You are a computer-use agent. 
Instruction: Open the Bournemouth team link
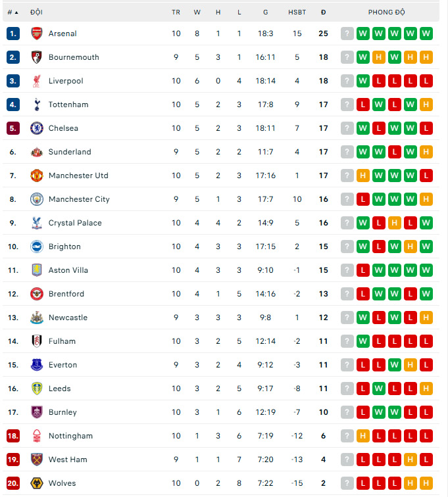(x=74, y=57)
